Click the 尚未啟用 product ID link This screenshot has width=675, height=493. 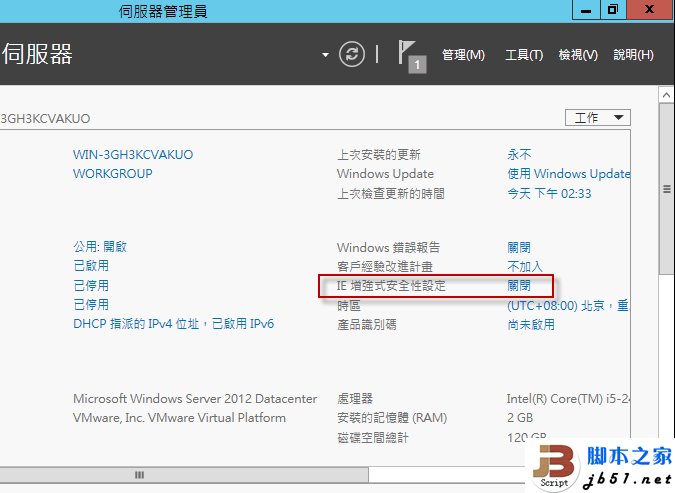point(531,325)
